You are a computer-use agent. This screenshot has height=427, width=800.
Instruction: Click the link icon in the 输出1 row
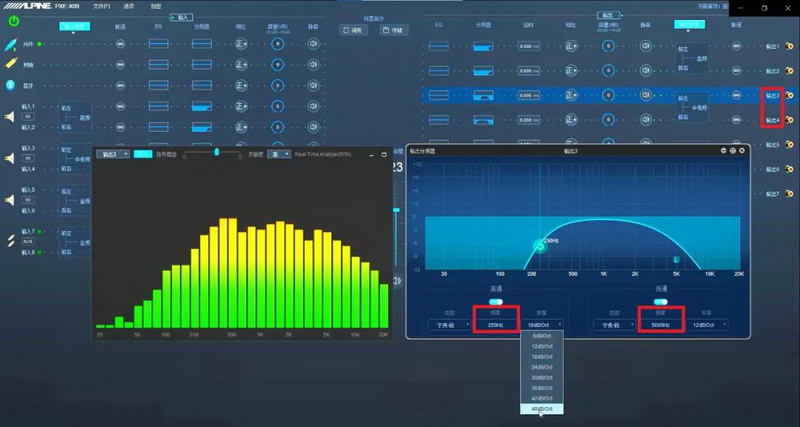coord(736,46)
